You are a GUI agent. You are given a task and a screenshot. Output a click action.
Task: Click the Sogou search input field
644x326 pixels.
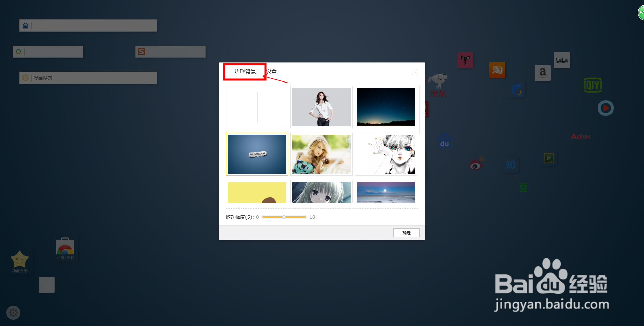point(170,52)
